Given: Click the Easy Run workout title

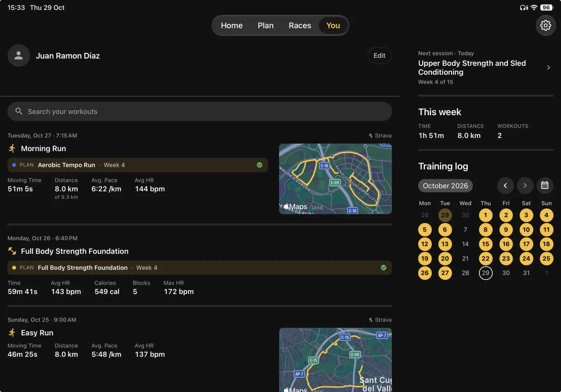Looking at the screenshot, I should pos(37,333).
